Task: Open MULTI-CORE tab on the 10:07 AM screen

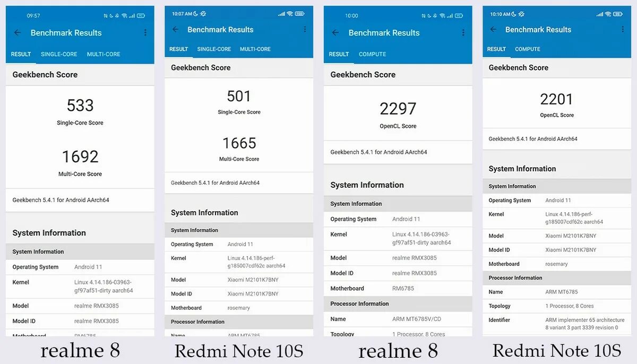Action: 255,49
